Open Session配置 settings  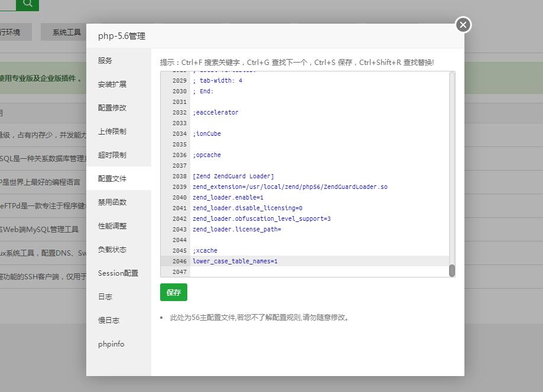pyautogui.click(x=118, y=273)
